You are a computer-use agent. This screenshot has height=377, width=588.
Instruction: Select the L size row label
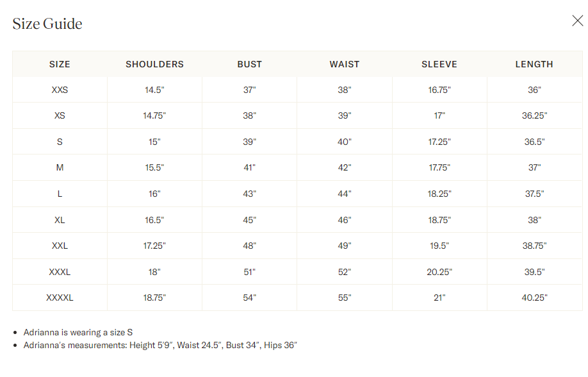coord(60,194)
